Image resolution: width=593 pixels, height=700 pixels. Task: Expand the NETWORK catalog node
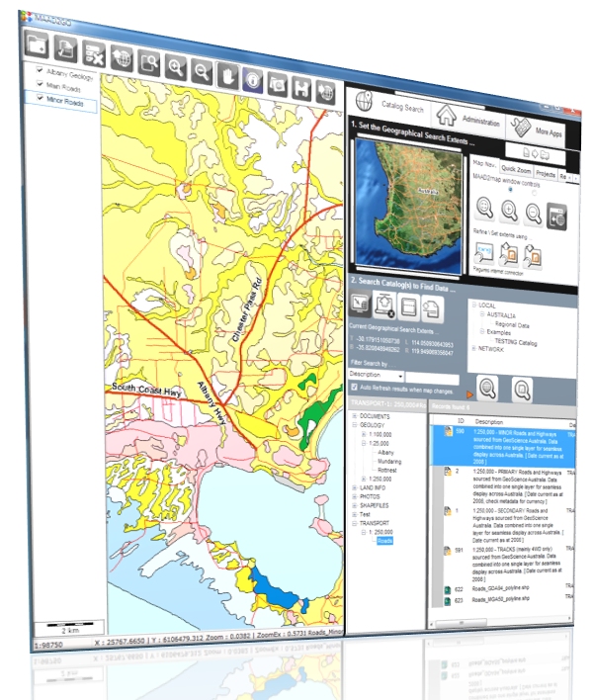tap(473, 348)
